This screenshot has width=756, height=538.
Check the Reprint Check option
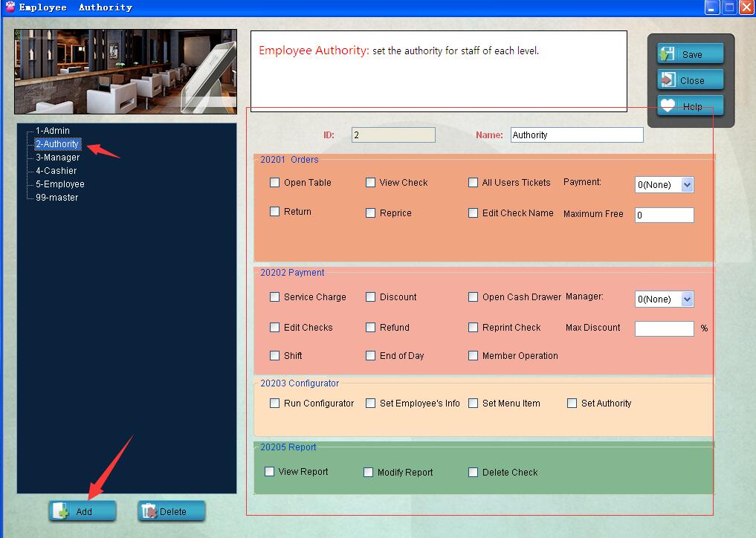(x=473, y=327)
